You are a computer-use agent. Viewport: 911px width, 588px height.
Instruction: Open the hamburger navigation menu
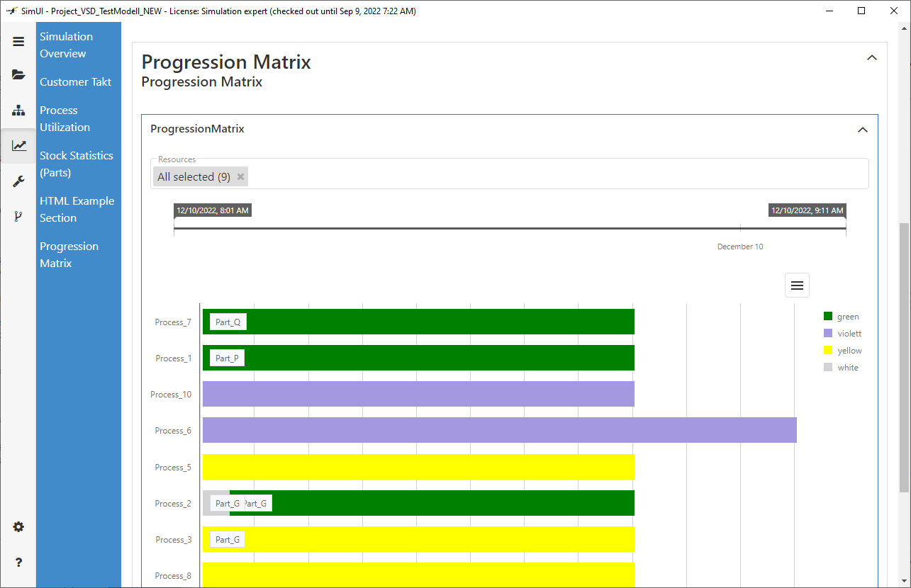[18, 41]
